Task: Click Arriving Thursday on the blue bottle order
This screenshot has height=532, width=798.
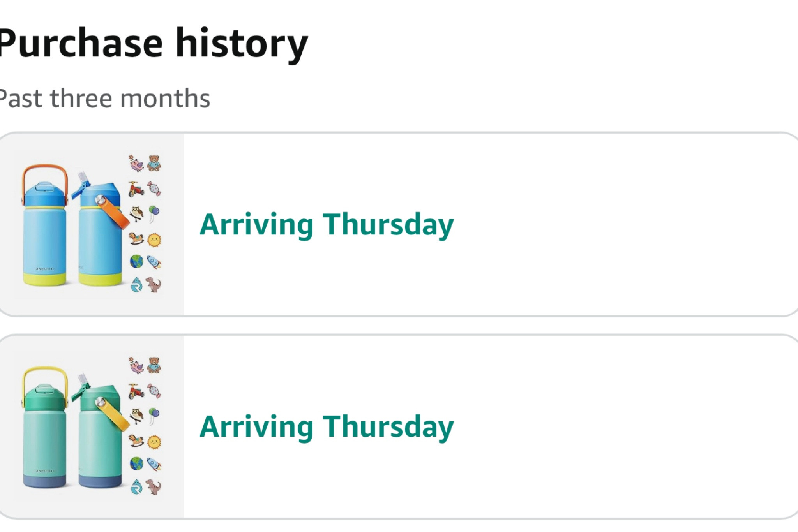Action: coord(327,225)
